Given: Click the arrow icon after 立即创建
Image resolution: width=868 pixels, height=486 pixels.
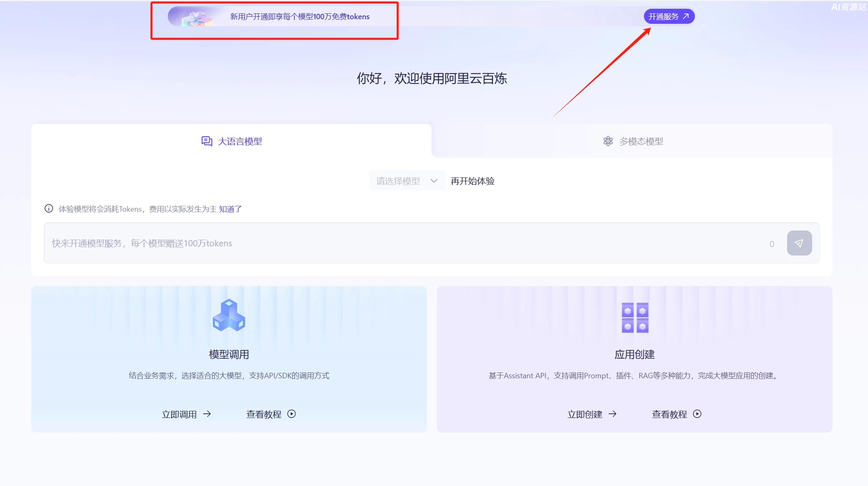Looking at the screenshot, I should pyautogui.click(x=613, y=414).
